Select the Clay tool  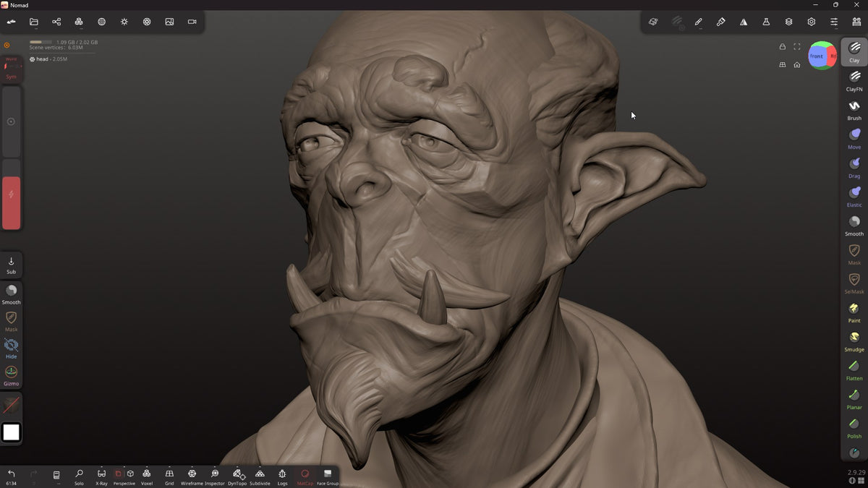point(854,51)
